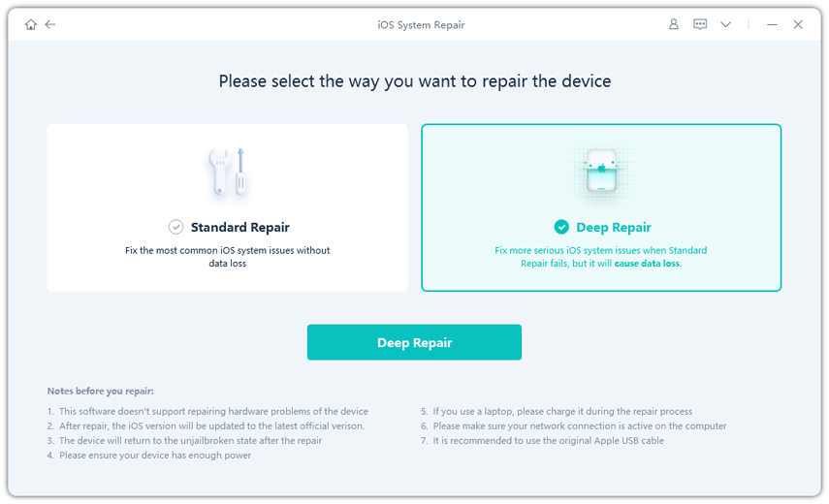Click the Deep Repair card title
The image size is (829, 504).
click(x=614, y=228)
